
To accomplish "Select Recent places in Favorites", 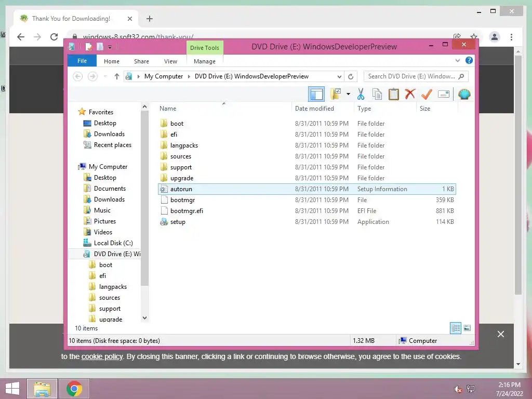I will pyautogui.click(x=112, y=145).
